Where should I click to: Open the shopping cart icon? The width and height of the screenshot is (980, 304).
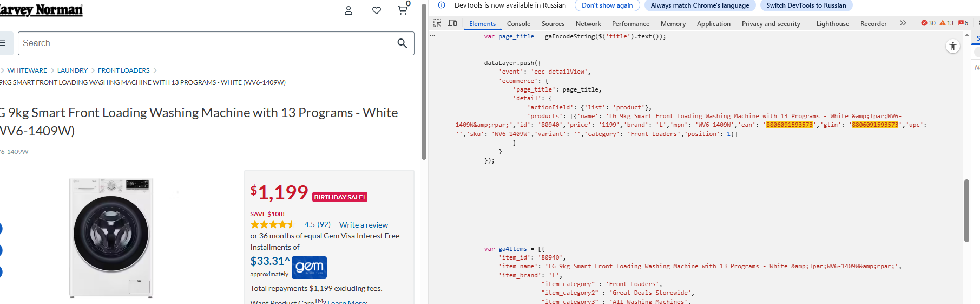coord(403,10)
